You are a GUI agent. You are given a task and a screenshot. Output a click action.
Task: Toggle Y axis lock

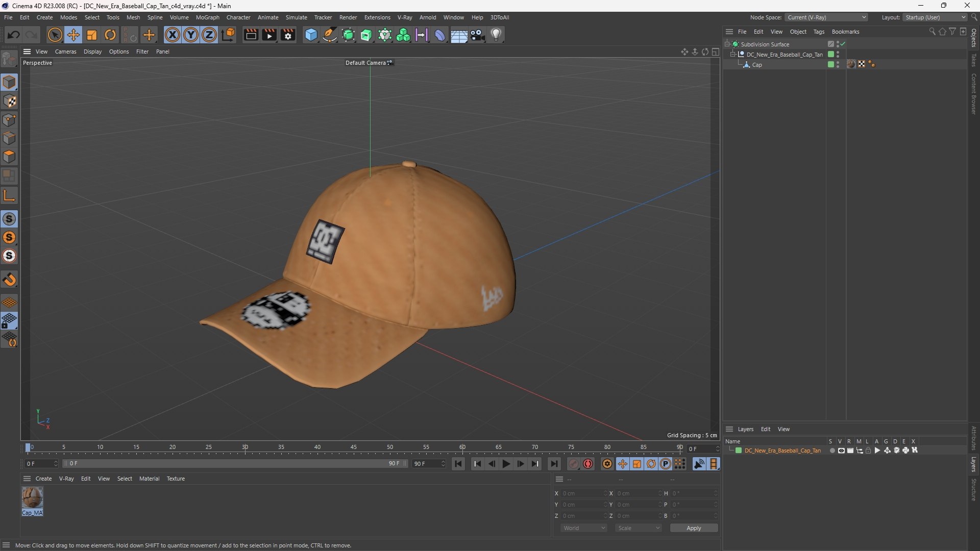191,35
